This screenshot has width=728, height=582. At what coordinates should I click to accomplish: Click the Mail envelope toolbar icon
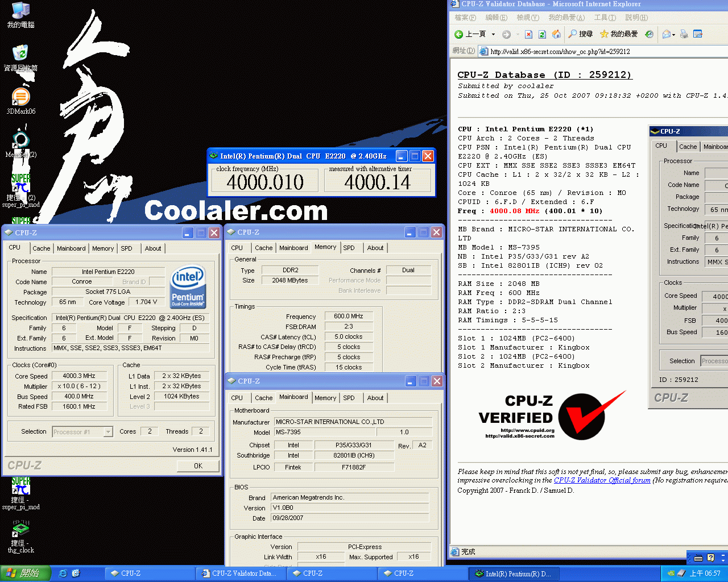[x=667, y=34]
